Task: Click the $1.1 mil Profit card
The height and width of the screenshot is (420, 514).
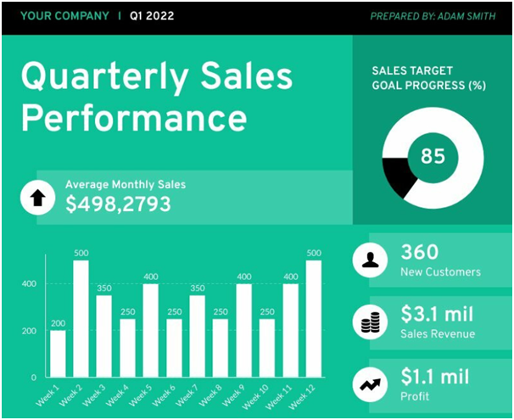Action: 440,385
